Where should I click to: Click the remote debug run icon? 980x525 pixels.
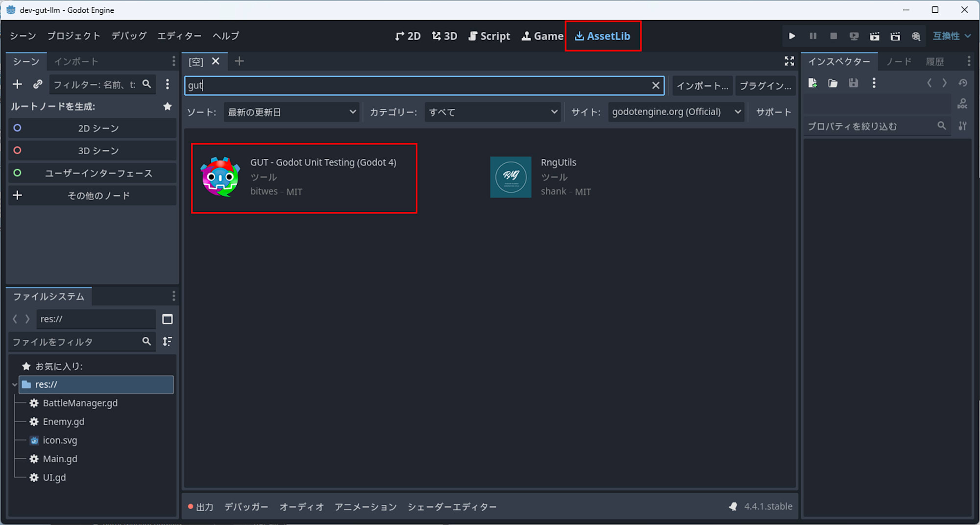[x=854, y=36]
